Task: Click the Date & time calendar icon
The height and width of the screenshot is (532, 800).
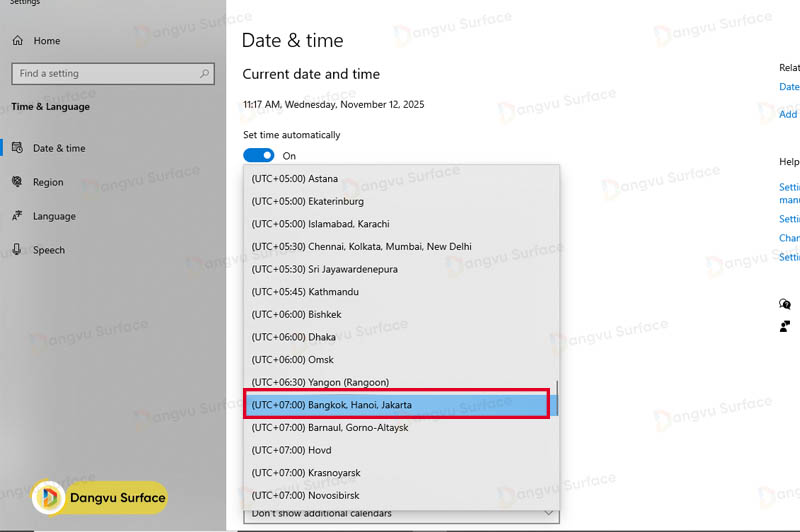Action: click(18, 148)
